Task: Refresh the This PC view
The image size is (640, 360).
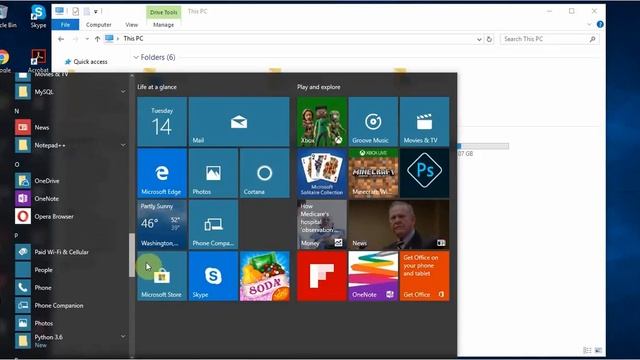Action: click(x=489, y=39)
